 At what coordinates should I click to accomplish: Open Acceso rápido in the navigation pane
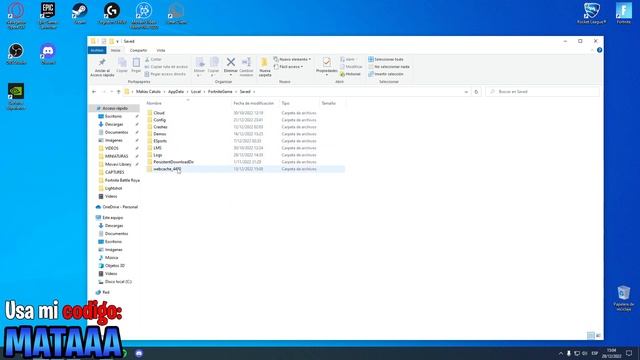(115, 108)
